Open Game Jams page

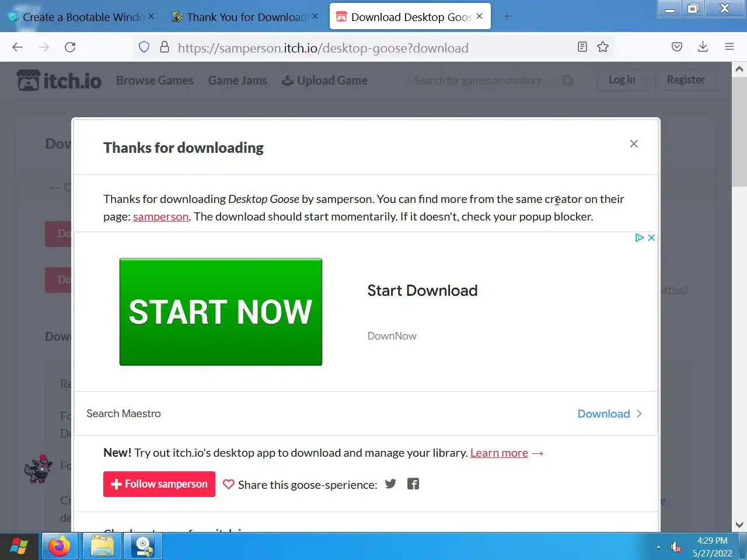click(238, 80)
